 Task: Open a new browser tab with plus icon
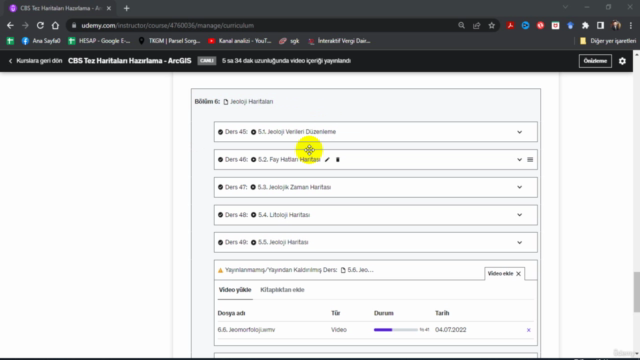pos(127,8)
